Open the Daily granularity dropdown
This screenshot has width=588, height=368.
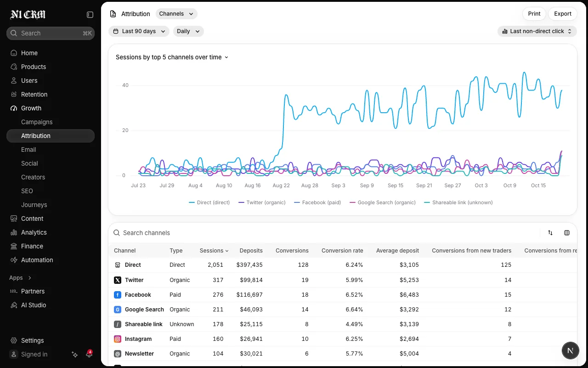[x=188, y=31]
